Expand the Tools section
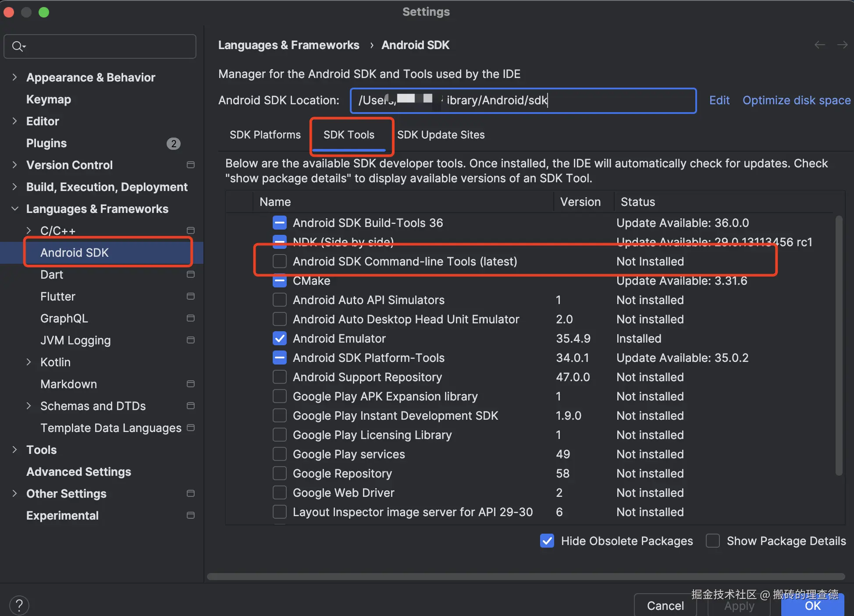854x616 pixels. [x=15, y=450]
